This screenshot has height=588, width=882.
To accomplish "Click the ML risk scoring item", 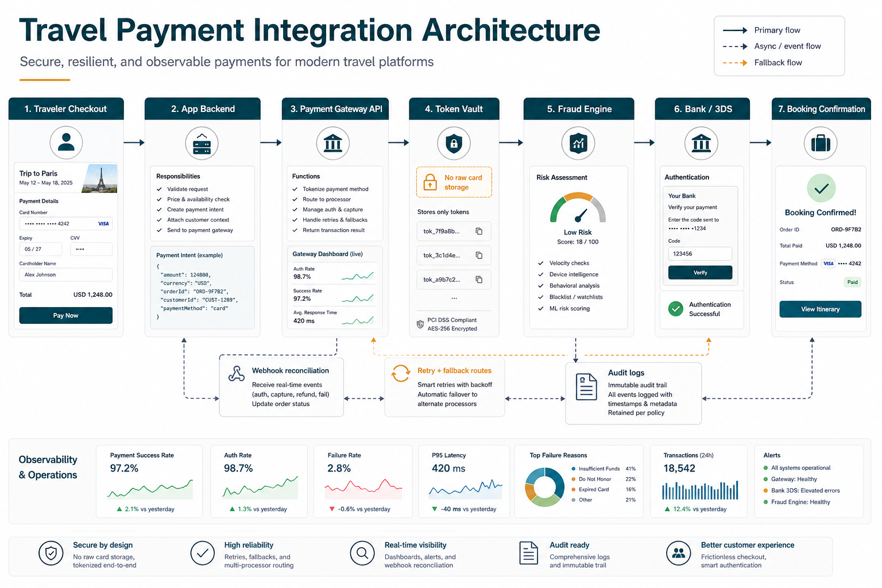I will point(564,308).
